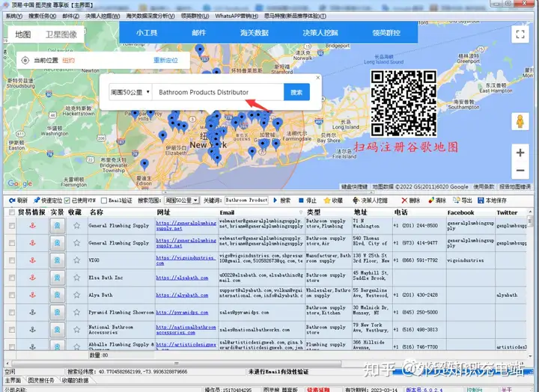Check checkbox of General Plumbing Supply 71 N Washington

point(12,226)
